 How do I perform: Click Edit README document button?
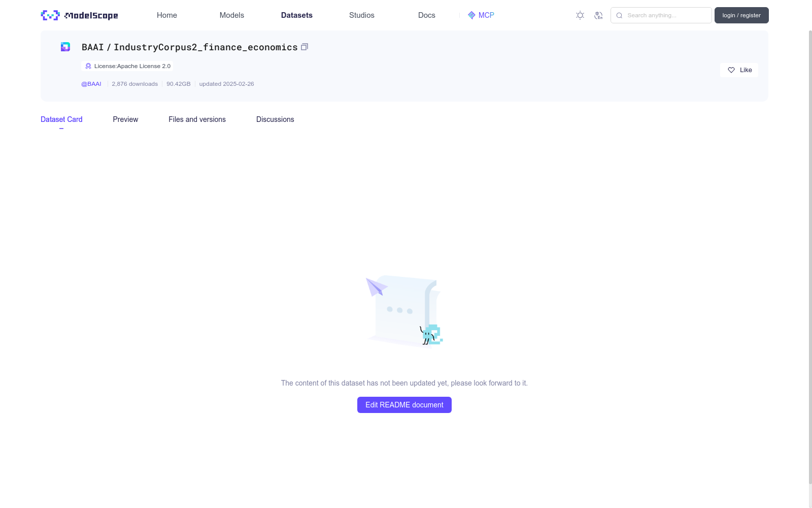[404, 405]
